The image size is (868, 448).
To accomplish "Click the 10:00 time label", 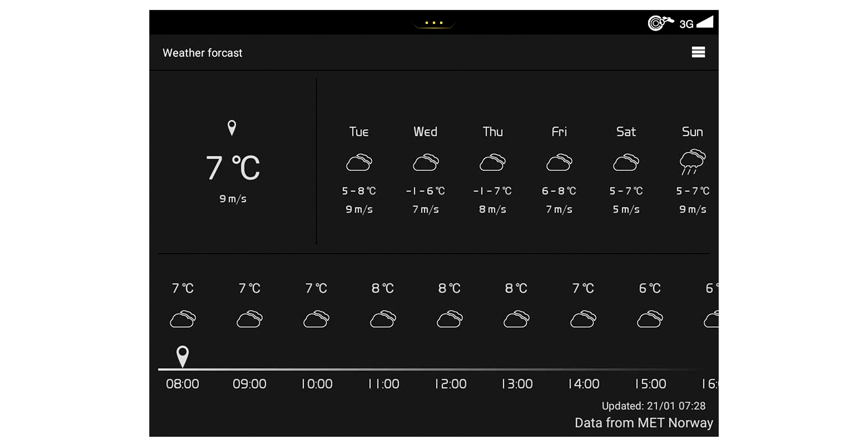I will [x=317, y=384].
